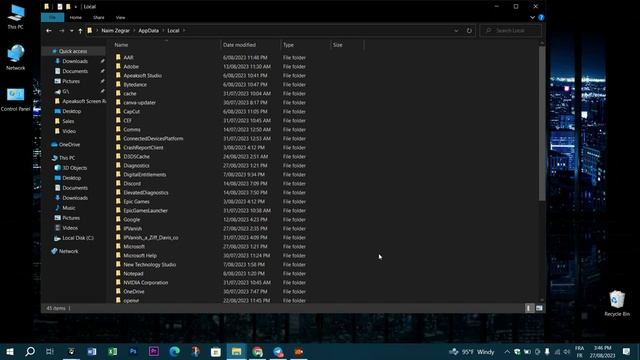This screenshot has width=640, height=360.
Task: Unpin Documents via its pin icon
Action: 102,71
